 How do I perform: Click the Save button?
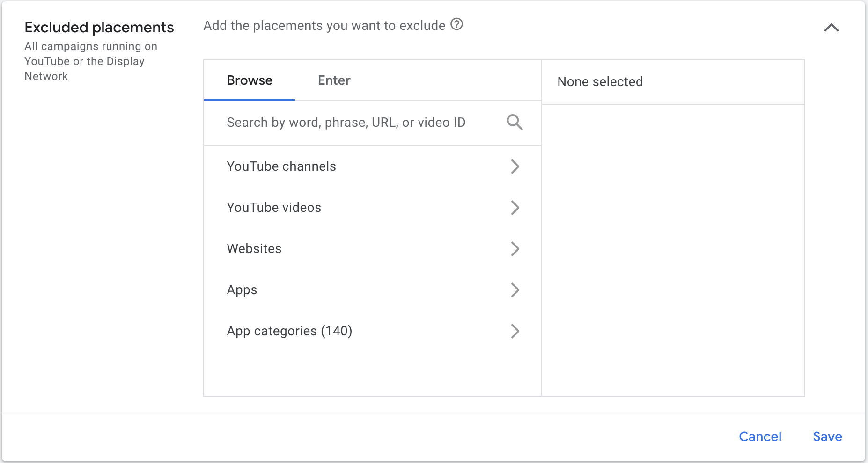click(827, 436)
